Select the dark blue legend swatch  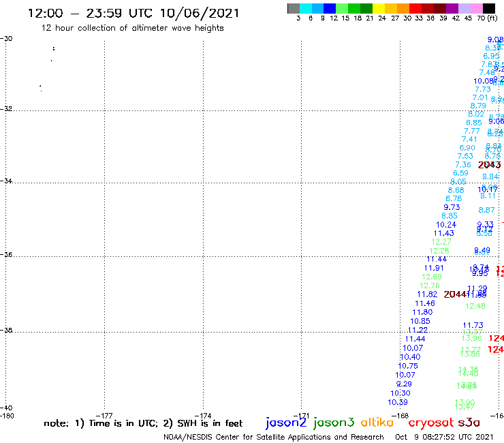tap(330, 8)
